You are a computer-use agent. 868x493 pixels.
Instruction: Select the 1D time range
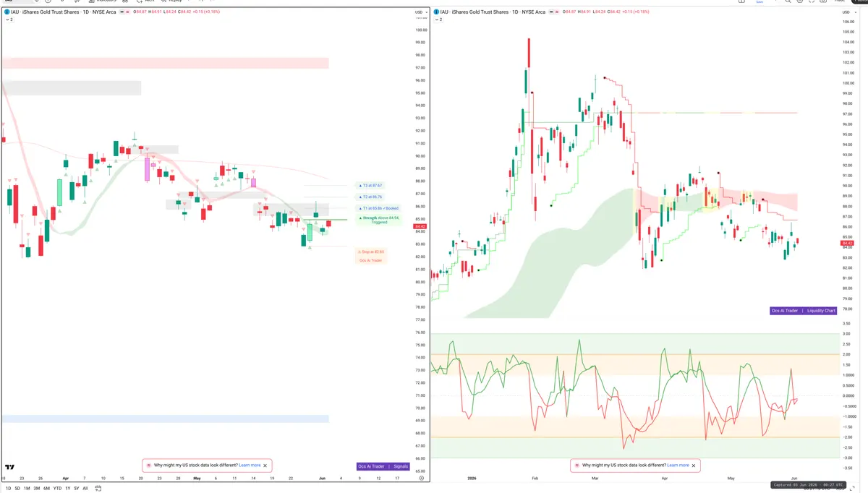9,489
